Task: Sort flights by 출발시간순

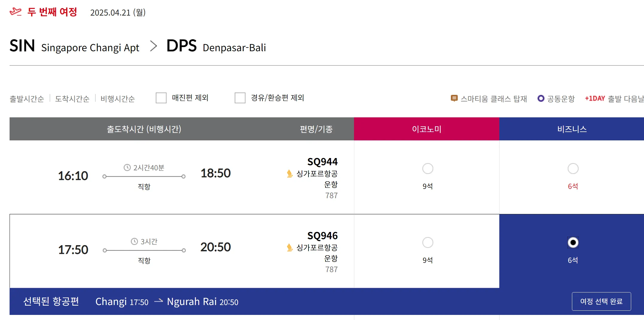Action: point(27,99)
